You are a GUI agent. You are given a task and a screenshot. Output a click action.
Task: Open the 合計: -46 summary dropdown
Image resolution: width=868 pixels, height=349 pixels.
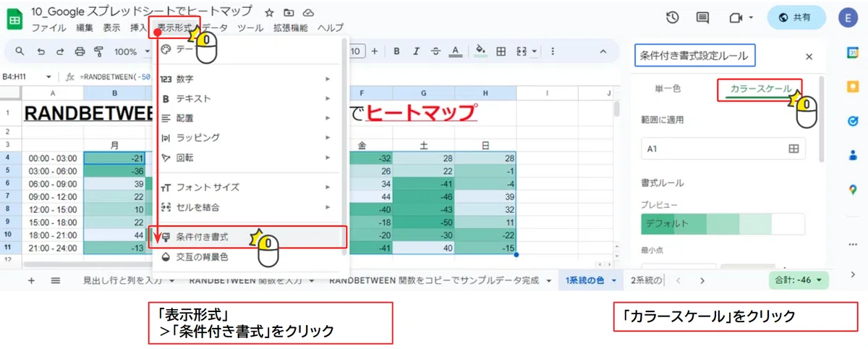click(799, 280)
